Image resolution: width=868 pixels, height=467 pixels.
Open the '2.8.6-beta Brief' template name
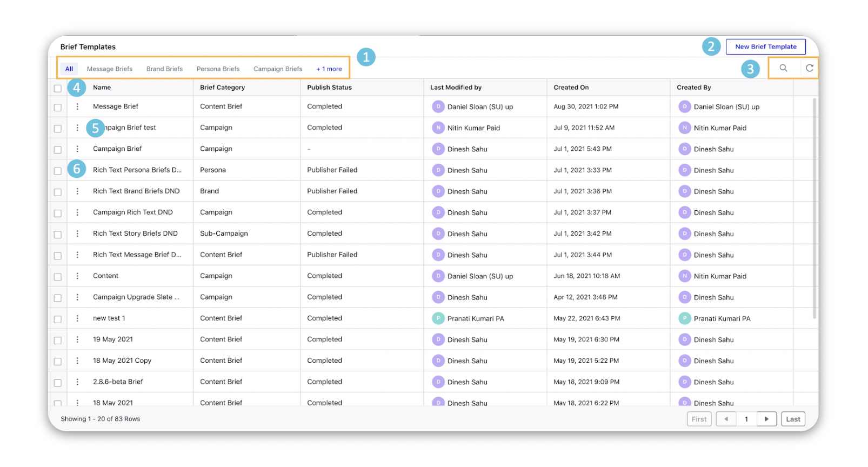118,382
